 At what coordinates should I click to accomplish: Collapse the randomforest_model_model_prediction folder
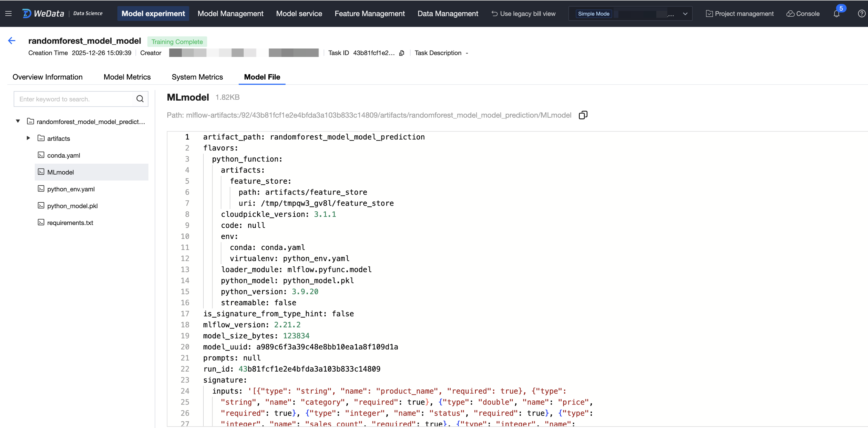[x=18, y=121]
